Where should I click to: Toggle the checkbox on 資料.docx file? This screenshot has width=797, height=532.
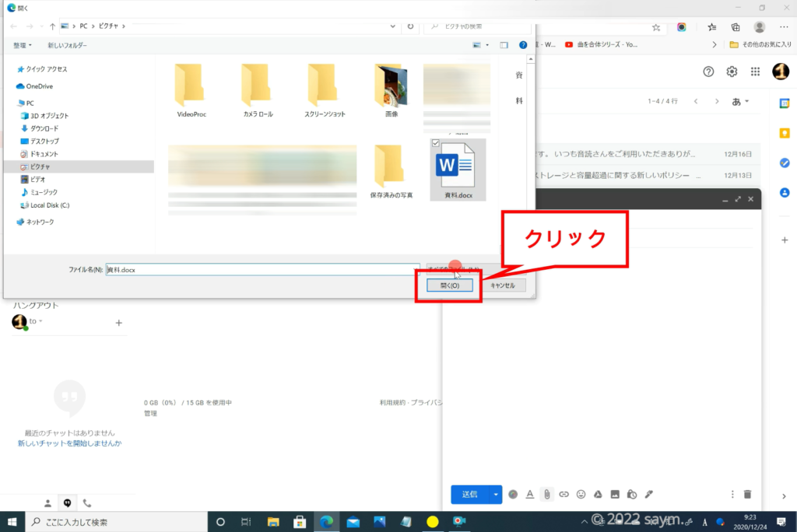435,143
